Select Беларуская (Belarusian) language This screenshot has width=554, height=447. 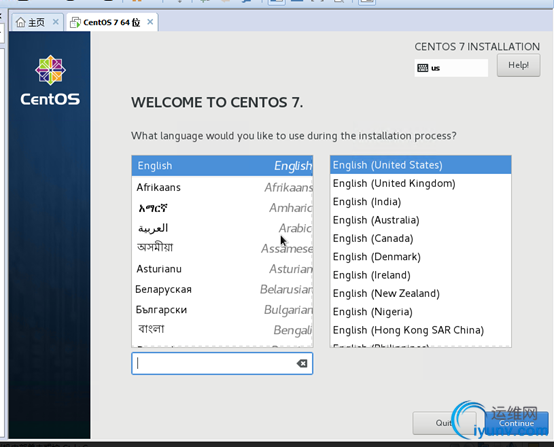click(222, 289)
